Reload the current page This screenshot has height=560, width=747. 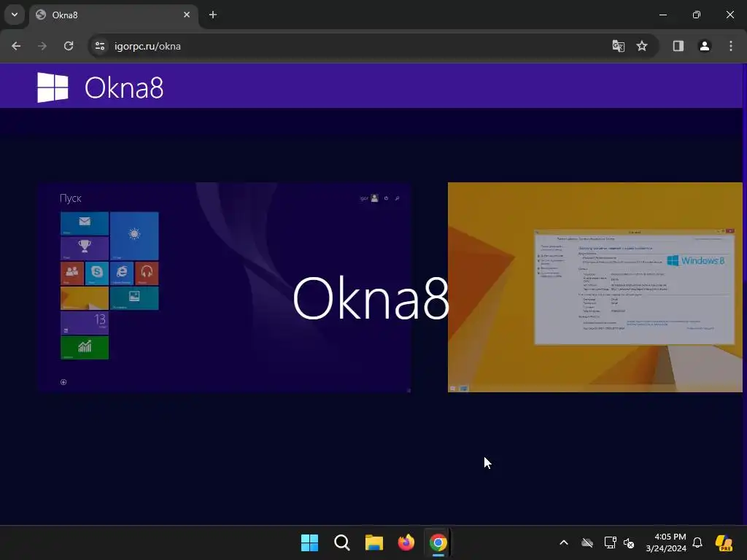click(x=69, y=46)
